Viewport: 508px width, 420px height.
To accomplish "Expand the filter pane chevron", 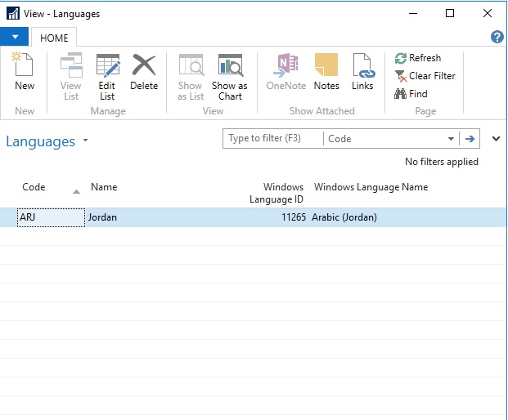I will [x=496, y=139].
